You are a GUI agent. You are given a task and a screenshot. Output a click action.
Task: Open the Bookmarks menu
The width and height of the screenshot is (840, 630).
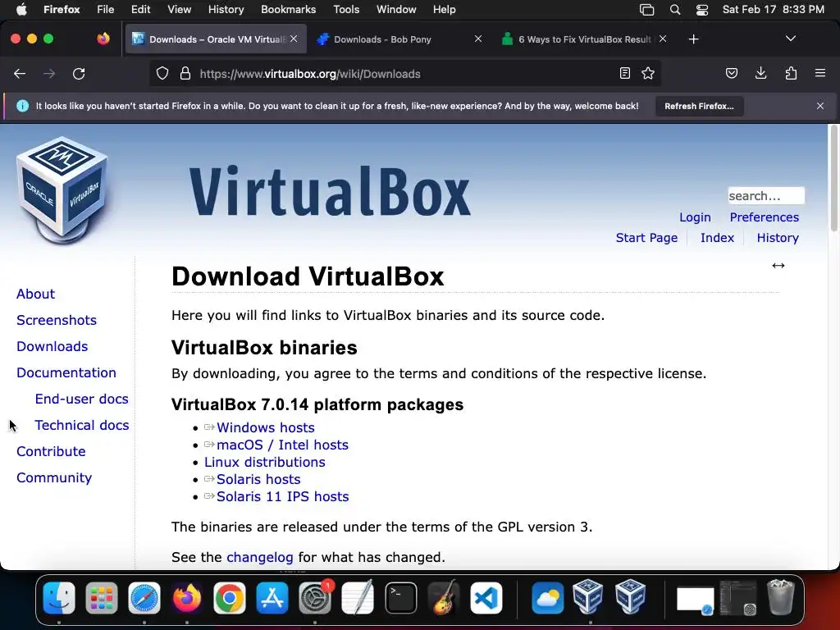(288, 9)
